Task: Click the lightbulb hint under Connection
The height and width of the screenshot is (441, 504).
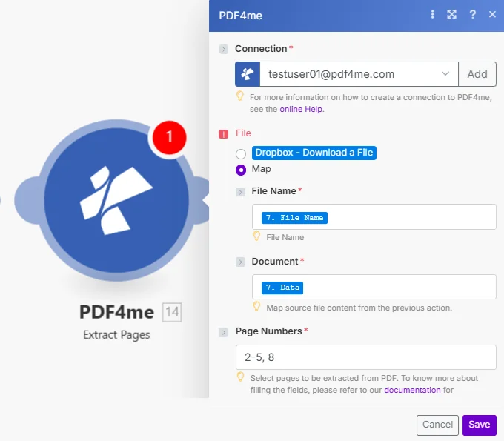Action: [x=240, y=96]
